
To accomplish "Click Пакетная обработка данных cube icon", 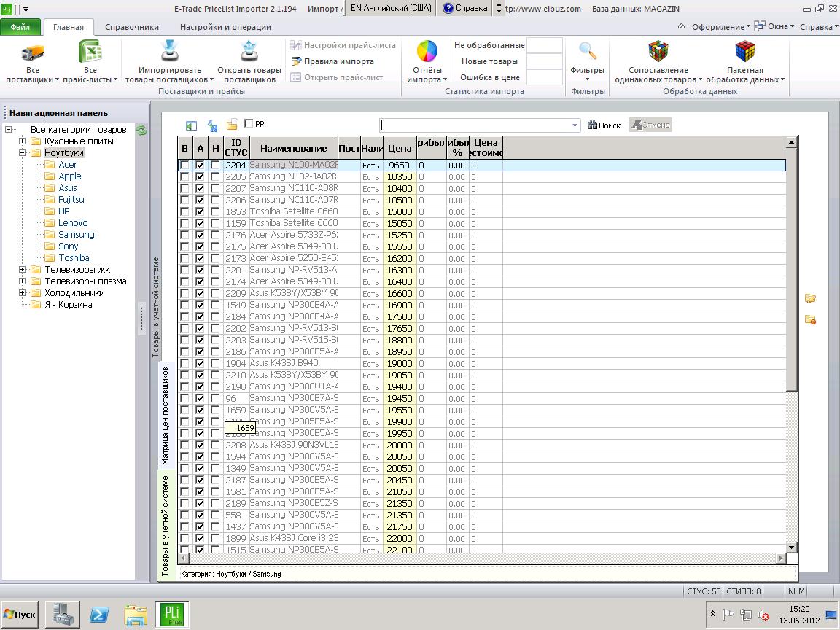I will 744,52.
